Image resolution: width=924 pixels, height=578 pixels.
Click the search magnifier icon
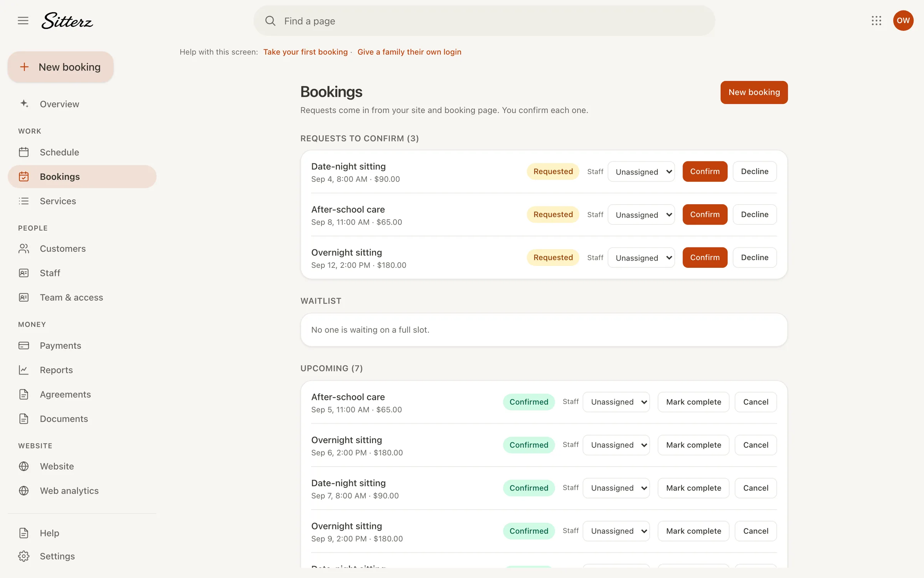coord(270,21)
